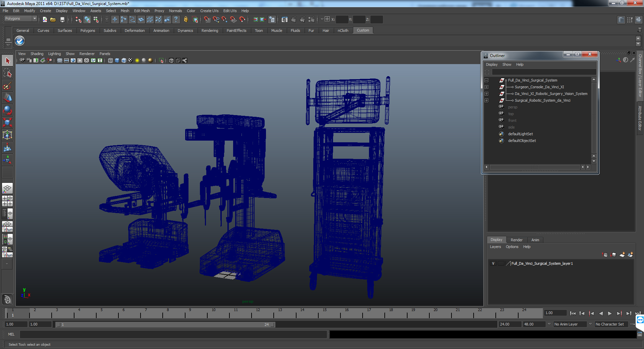This screenshot has width=644, height=349.
Task: Collapse Full_Da_Vinci_Surgical_System node in Outliner
Action: tap(486, 80)
